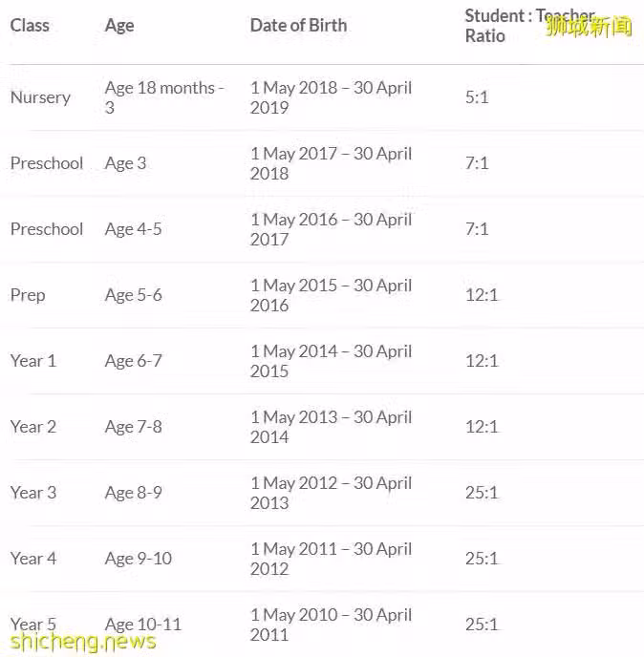Click the Preschool Age 3 cell
This screenshot has height=657, width=644.
tap(125, 163)
